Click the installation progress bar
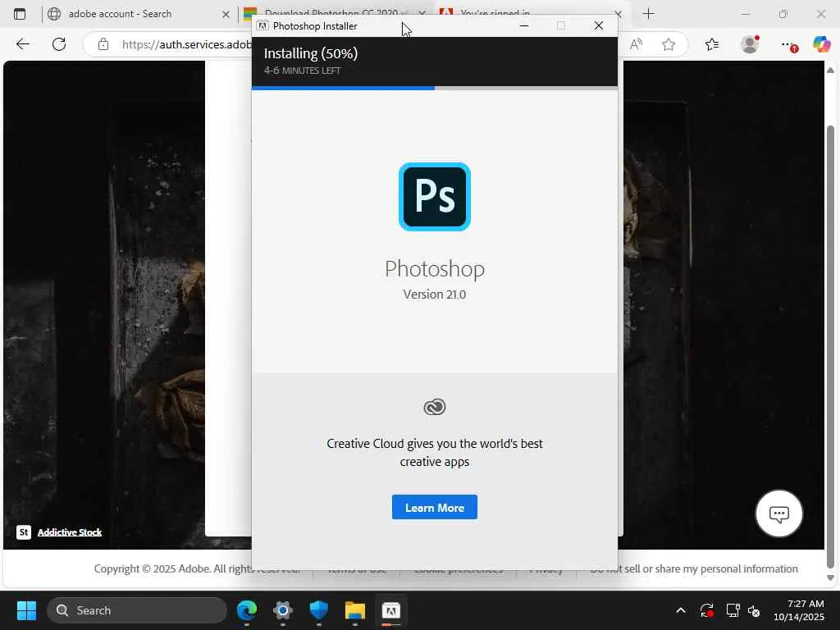The height and width of the screenshot is (630, 840). click(435, 88)
